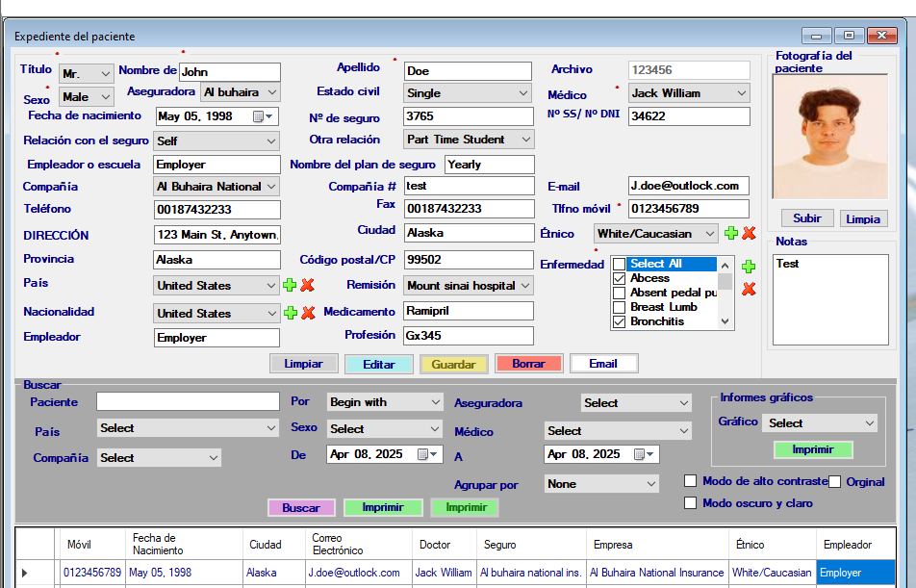916x588 pixels.
Task: Add a country with País green plus
Action: pyautogui.click(x=290, y=286)
